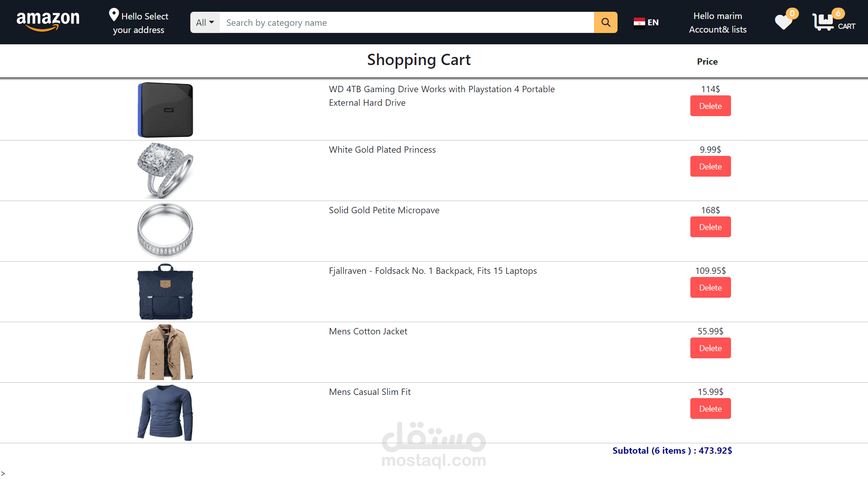Click the Solid Gold Petite Micropave title
The height and width of the screenshot is (479, 868).
(x=384, y=210)
